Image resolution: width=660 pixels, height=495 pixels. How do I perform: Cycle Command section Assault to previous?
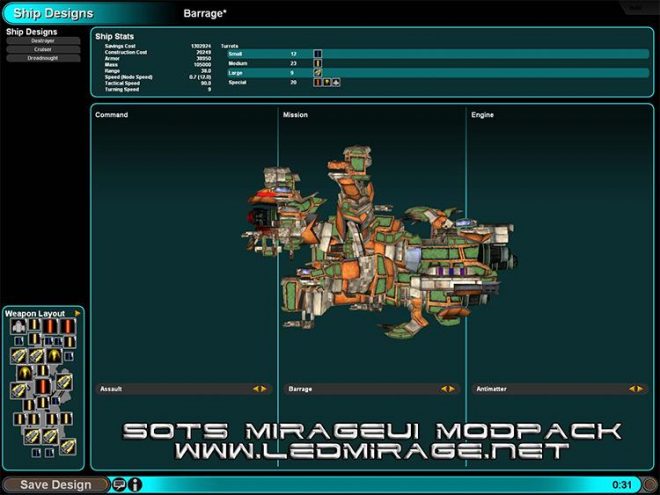click(256, 389)
